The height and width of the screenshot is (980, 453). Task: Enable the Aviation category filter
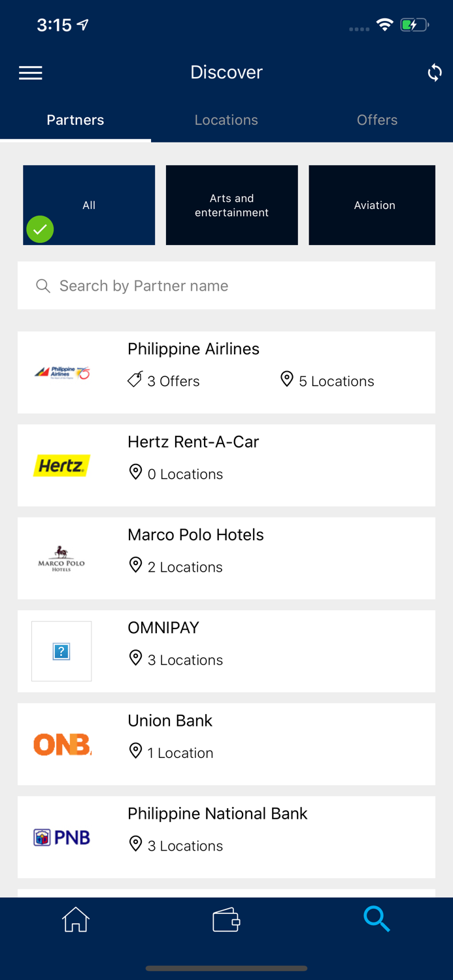[372, 204]
